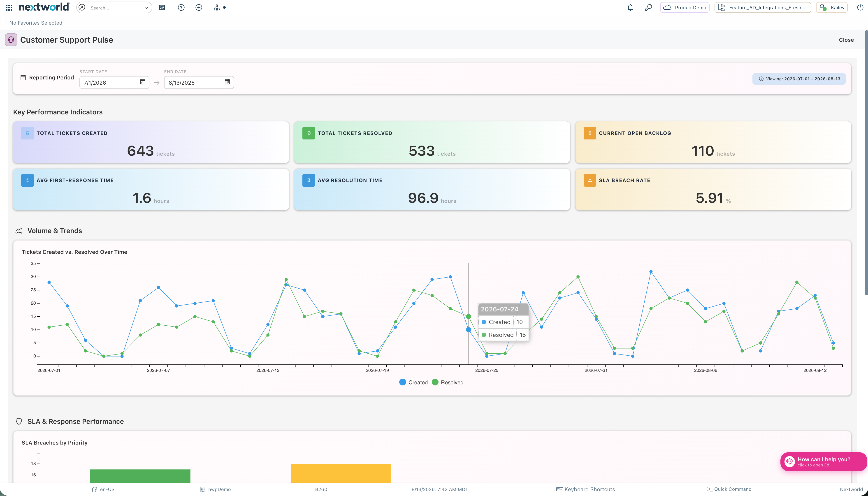This screenshot has height=496, width=868.
Task: Expand the search box dropdown arrow
Action: click(x=146, y=8)
